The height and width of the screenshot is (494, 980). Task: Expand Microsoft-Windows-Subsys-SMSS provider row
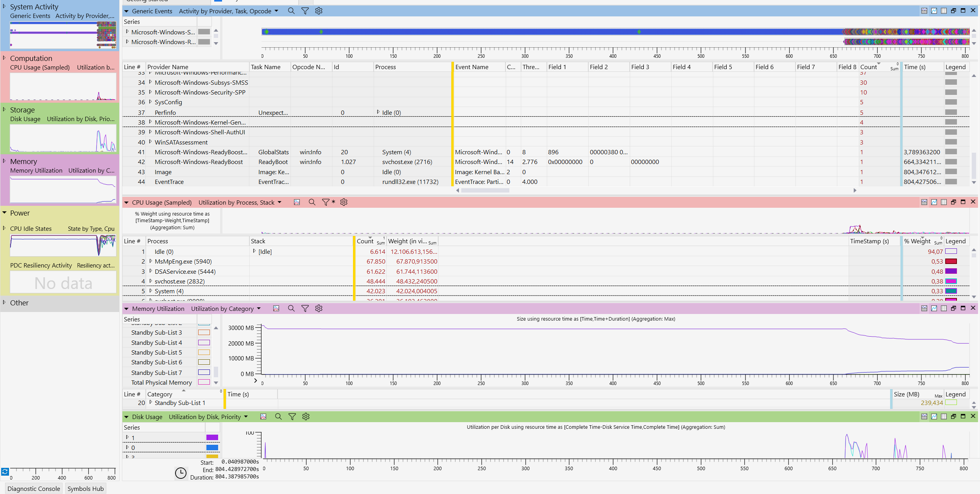[x=150, y=82]
